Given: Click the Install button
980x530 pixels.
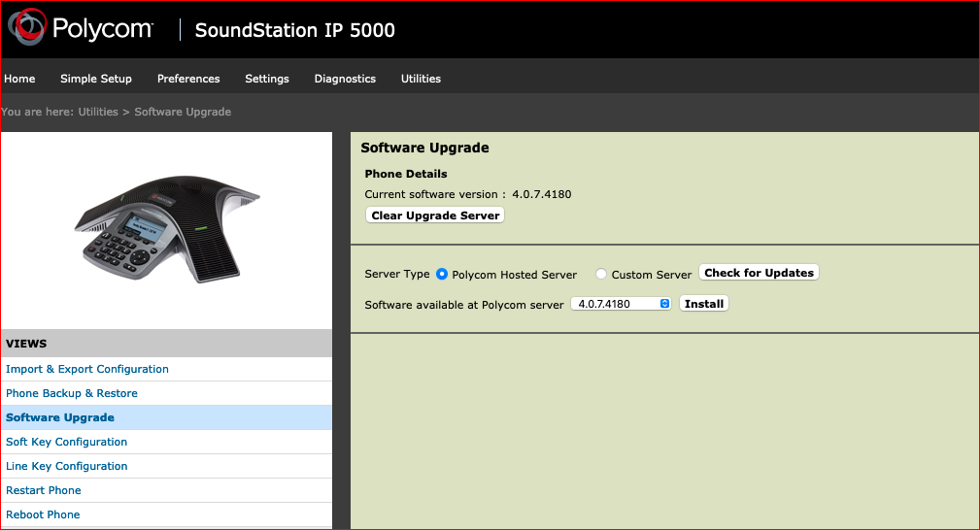Looking at the screenshot, I should 704,304.
